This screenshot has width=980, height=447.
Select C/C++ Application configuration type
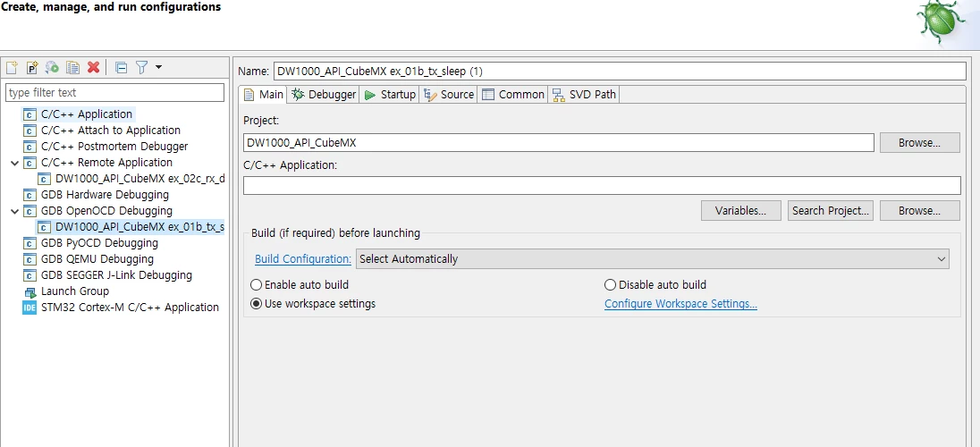[x=87, y=114]
